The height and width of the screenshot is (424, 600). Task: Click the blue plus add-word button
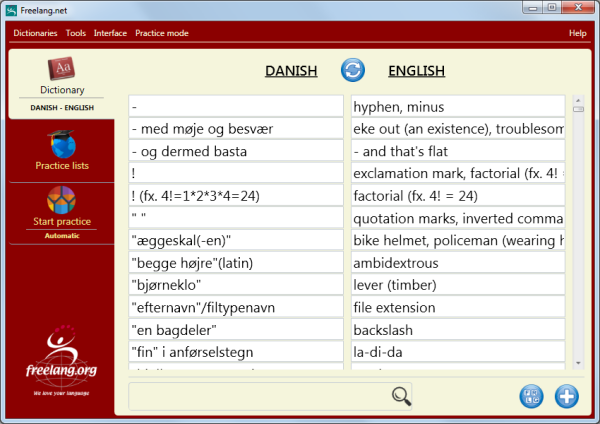[x=567, y=396]
